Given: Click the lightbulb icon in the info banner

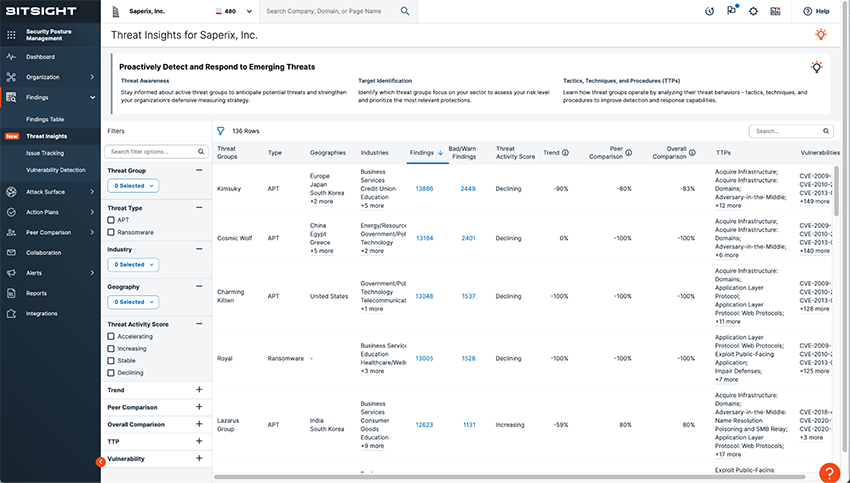Looking at the screenshot, I should click(x=816, y=67).
